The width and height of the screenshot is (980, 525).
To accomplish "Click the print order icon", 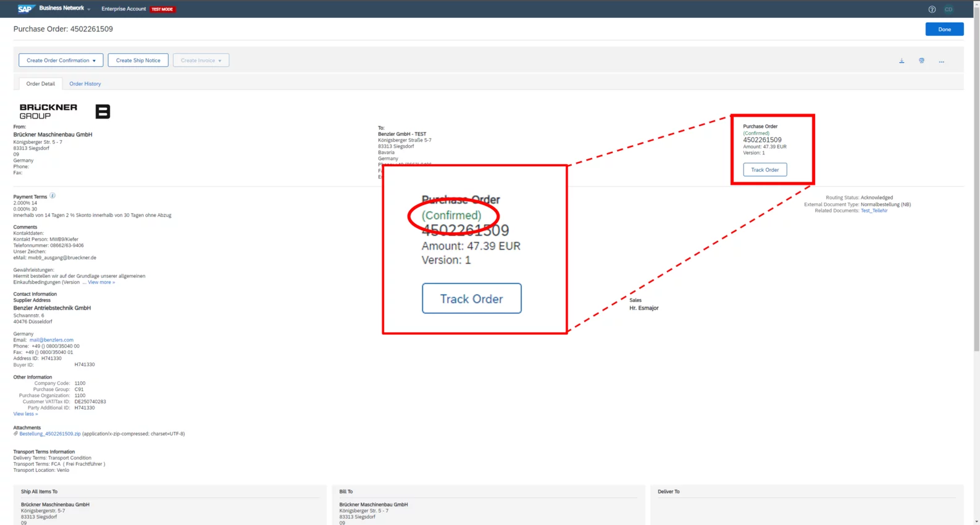I will [921, 61].
